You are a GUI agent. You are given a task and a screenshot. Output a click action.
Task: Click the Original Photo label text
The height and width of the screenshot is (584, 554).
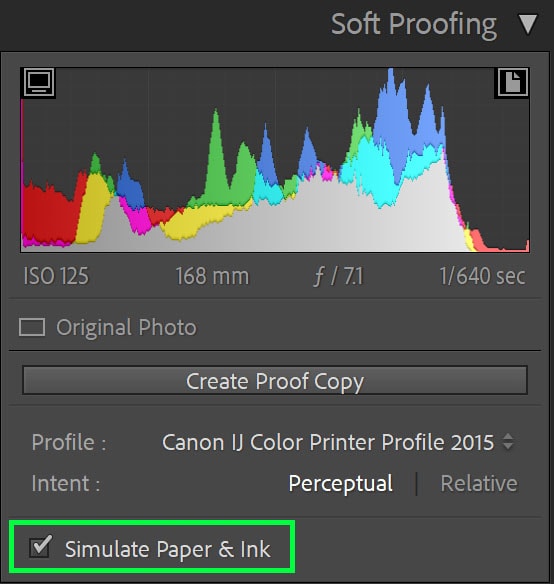tap(126, 327)
